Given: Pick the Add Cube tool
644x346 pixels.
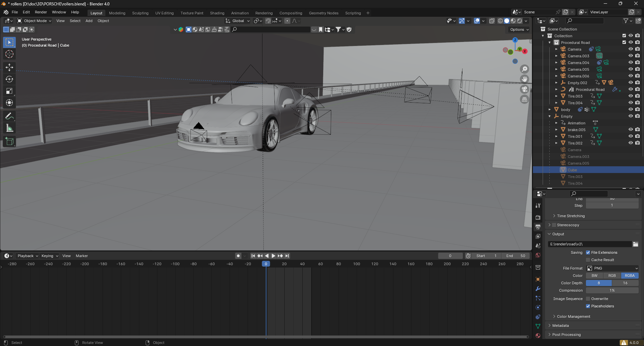Looking at the screenshot, I should [x=9, y=141].
